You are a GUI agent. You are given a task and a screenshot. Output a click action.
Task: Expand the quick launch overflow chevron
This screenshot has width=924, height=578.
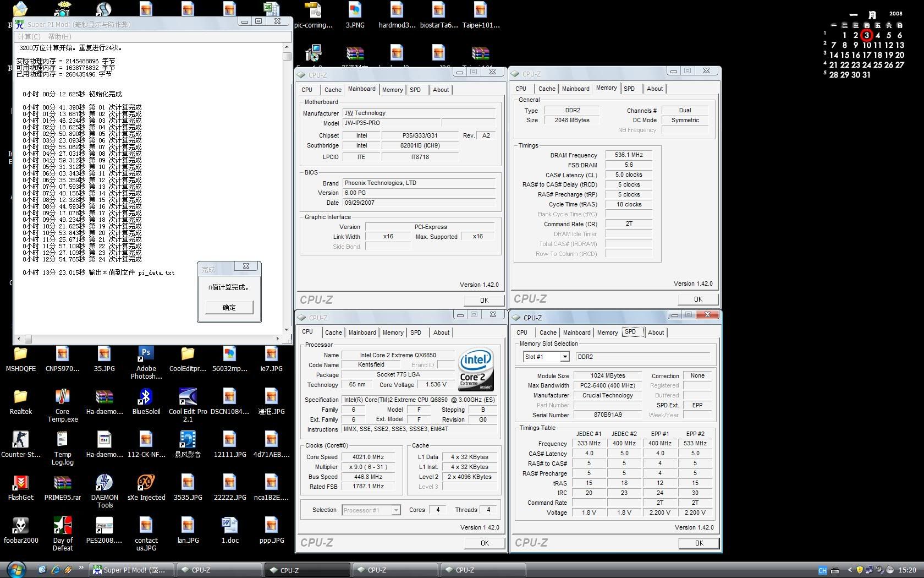81,567
